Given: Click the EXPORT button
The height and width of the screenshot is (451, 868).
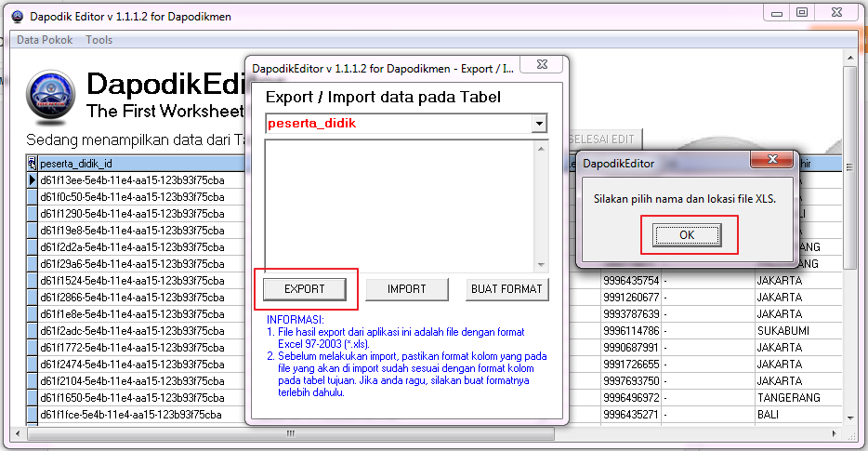Looking at the screenshot, I should 305,288.
